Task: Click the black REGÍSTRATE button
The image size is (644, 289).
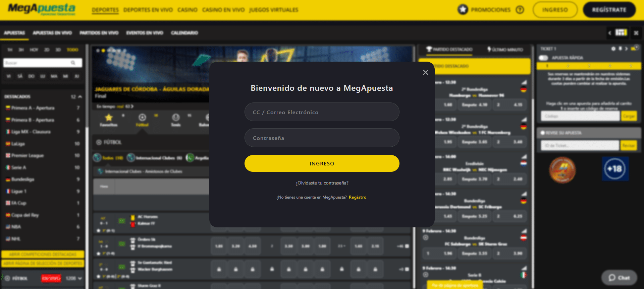Action: (609, 10)
